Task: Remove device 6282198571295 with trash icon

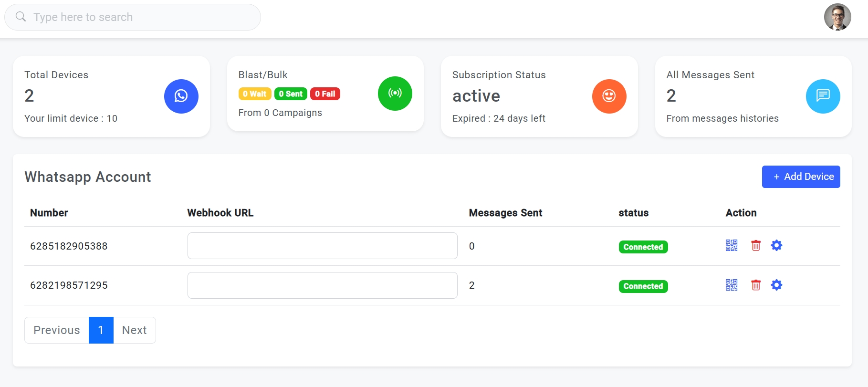Action: coord(755,285)
